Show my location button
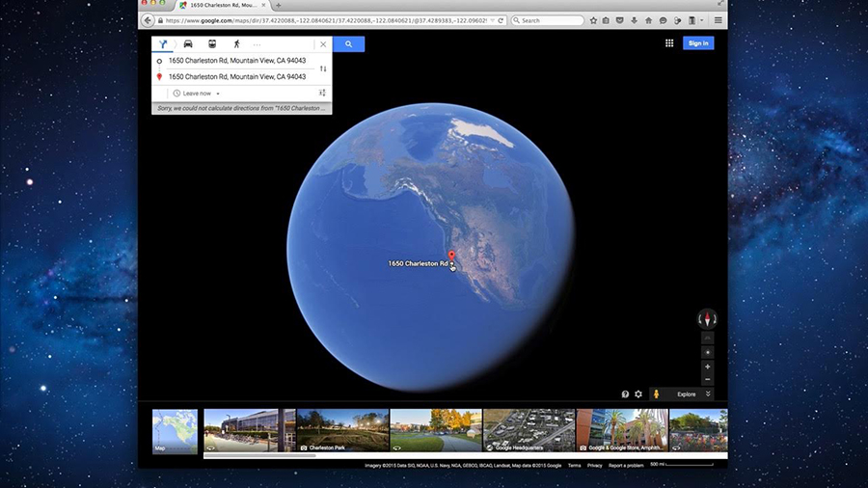 pyautogui.click(x=707, y=352)
